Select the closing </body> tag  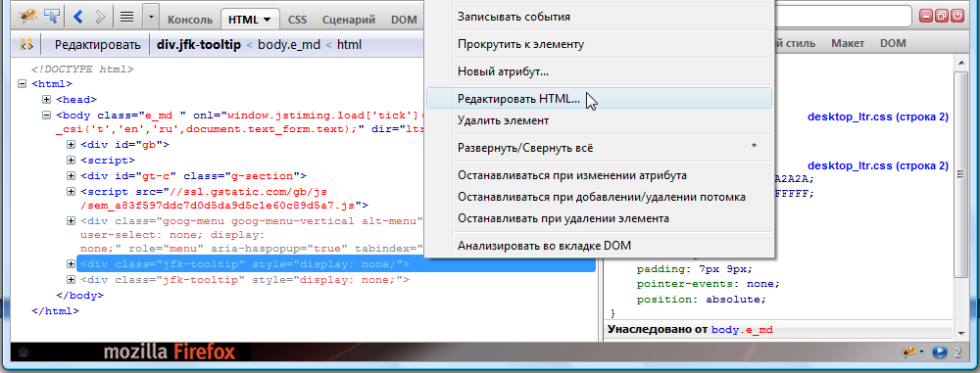pos(79,295)
